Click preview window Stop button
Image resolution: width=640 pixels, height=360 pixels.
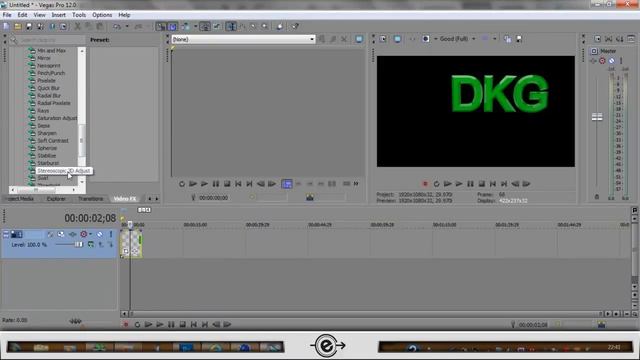482,184
